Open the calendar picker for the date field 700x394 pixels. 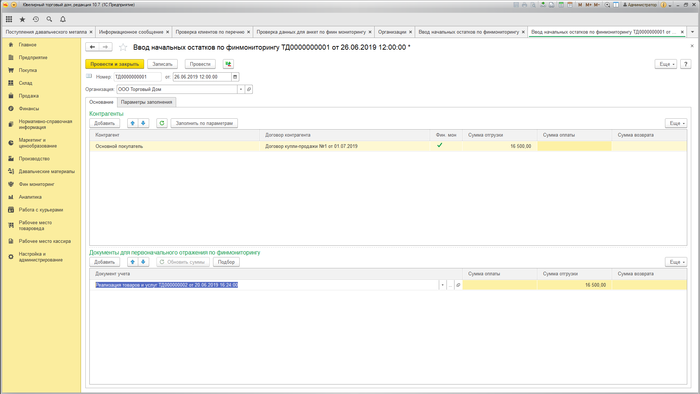[x=235, y=77]
